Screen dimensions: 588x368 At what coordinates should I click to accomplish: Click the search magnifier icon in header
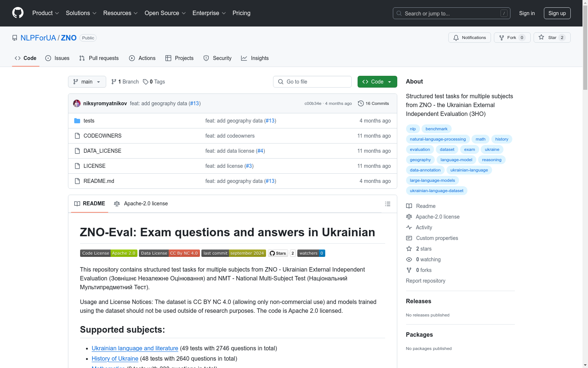click(399, 13)
